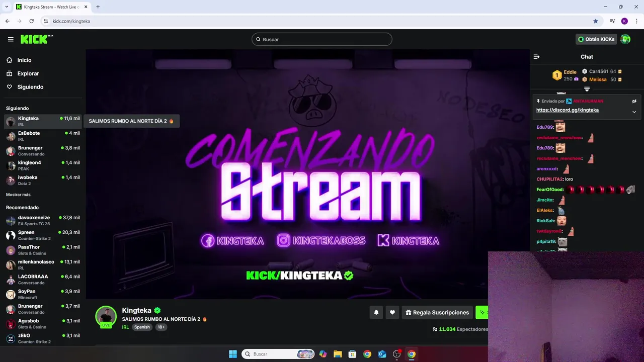Bookmark the page with star icon
Image resolution: width=644 pixels, height=362 pixels.
click(x=596, y=21)
